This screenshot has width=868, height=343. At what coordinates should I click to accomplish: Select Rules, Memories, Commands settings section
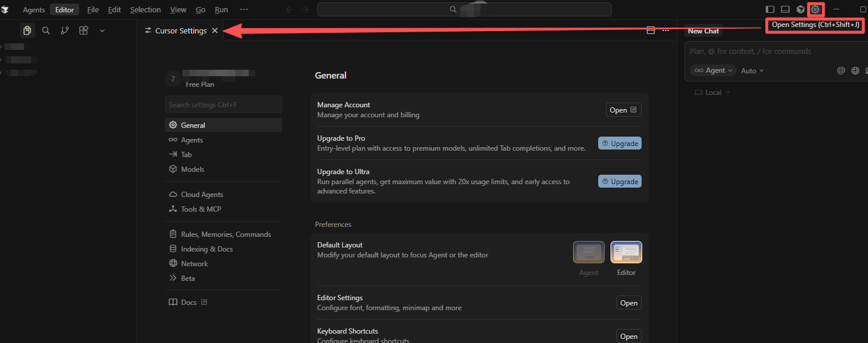pyautogui.click(x=223, y=235)
